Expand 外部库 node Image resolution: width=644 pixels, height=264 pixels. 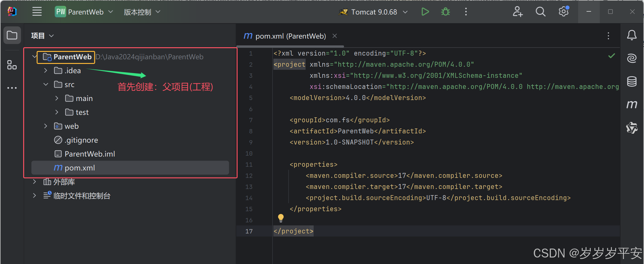34,182
